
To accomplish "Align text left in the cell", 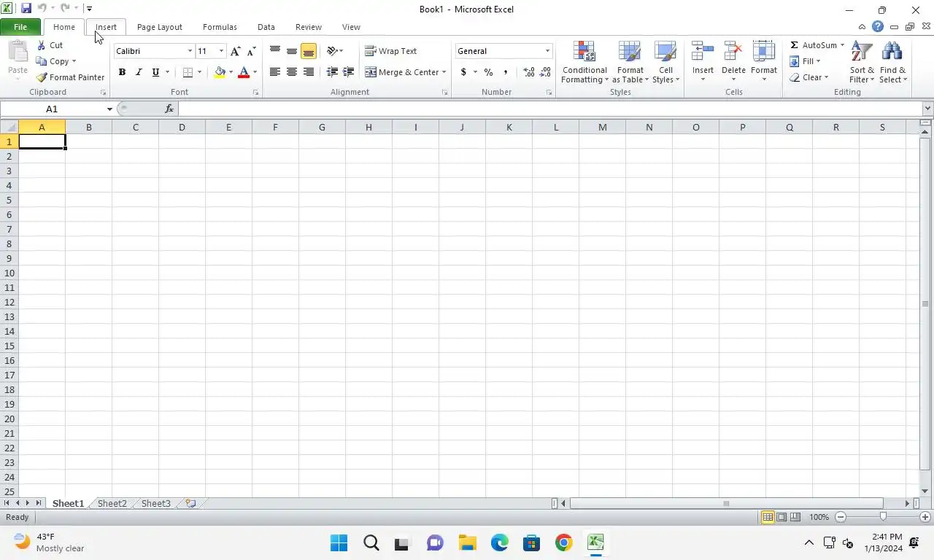I will [x=275, y=72].
